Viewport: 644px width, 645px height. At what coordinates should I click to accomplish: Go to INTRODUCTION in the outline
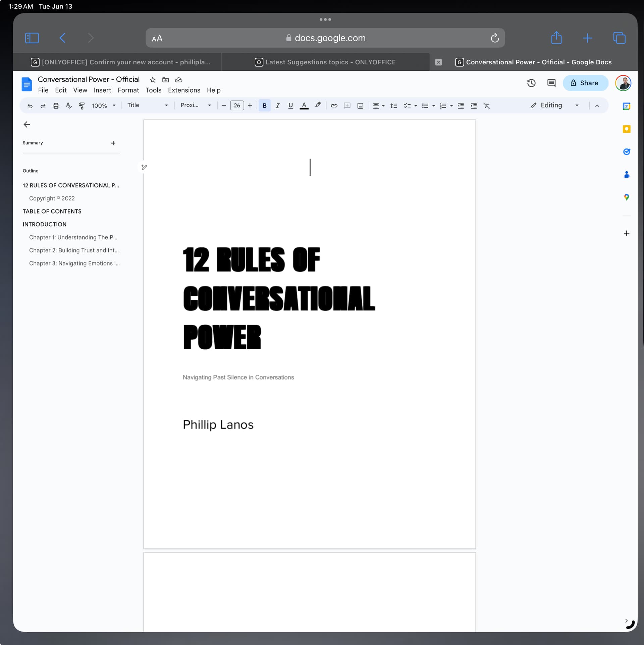[x=45, y=224]
